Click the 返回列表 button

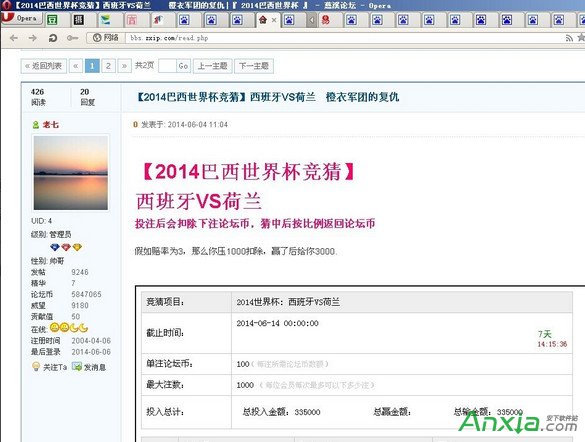(44, 66)
